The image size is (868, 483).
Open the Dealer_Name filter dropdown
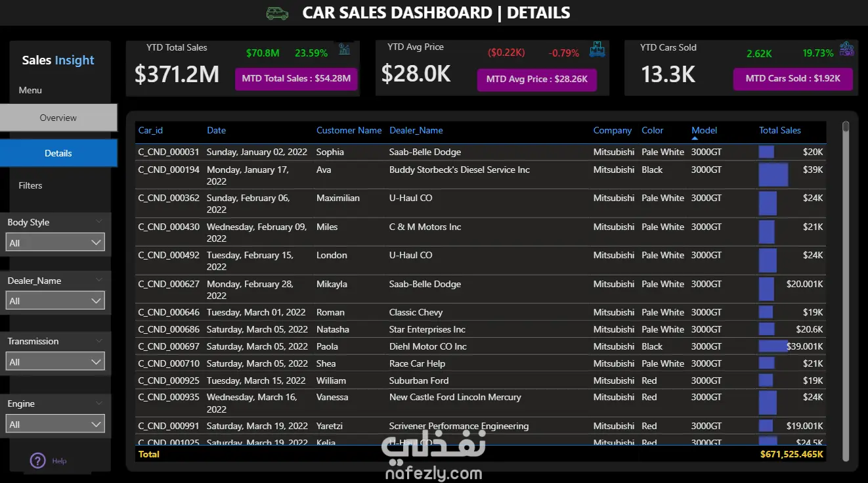pyautogui.click(x=55, y=301)
